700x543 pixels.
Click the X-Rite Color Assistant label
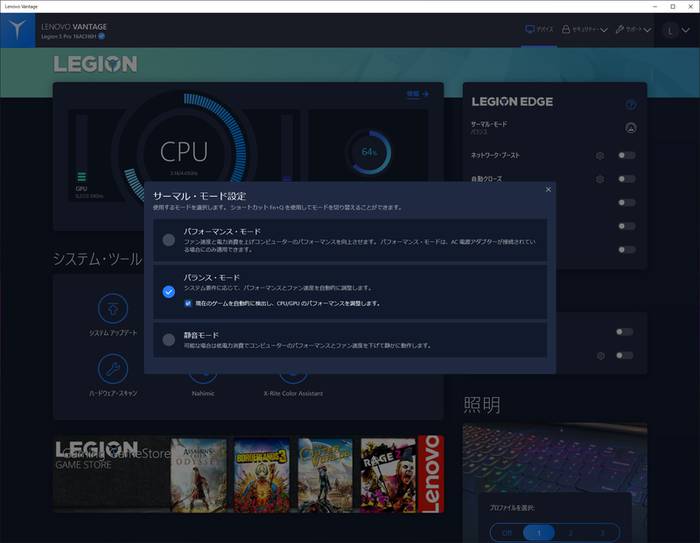pyautogui.click(x=293, y=393)
